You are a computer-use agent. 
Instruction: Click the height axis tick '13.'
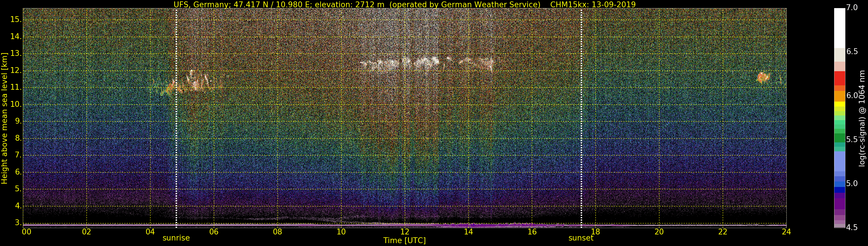[x=16, y=54]
